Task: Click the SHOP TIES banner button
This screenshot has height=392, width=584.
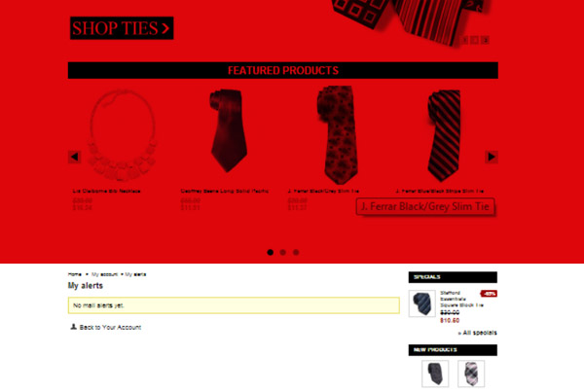Action: [x=122, y=28]
